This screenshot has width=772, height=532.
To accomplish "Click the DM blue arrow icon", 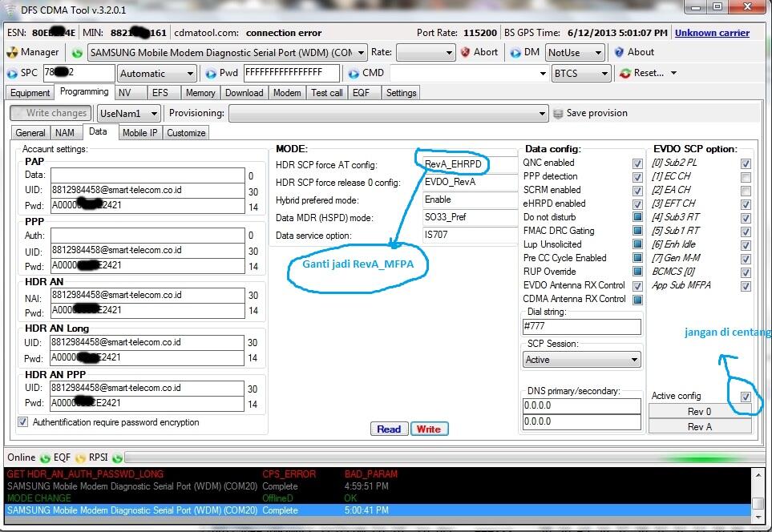I will (x=515, y=53).
